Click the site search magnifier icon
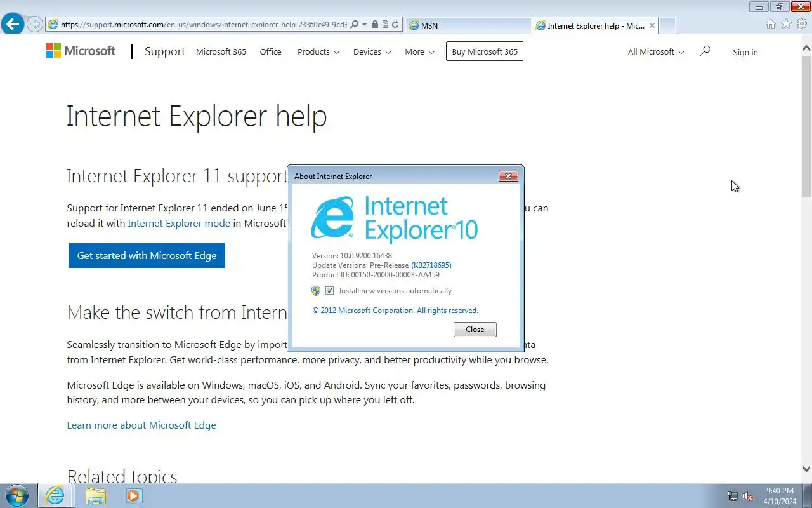Image resolution: width=812 pixels, height=508 pixels. point(705,51)
